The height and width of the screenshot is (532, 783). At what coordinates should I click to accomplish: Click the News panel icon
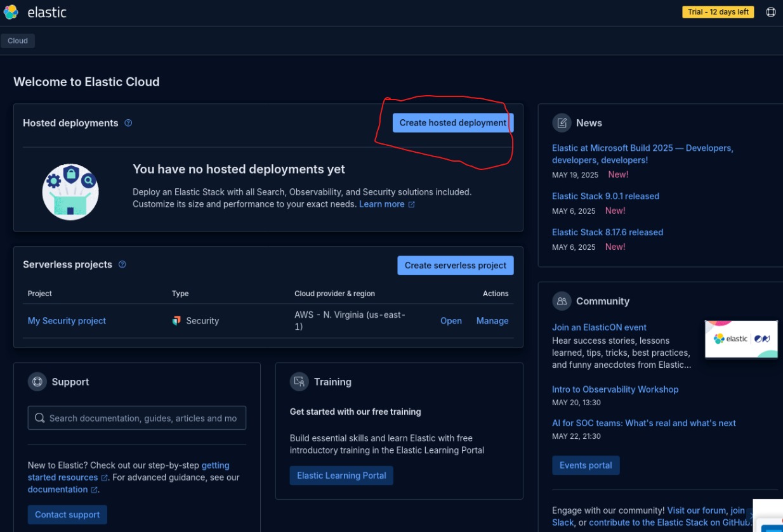(562, 123)
